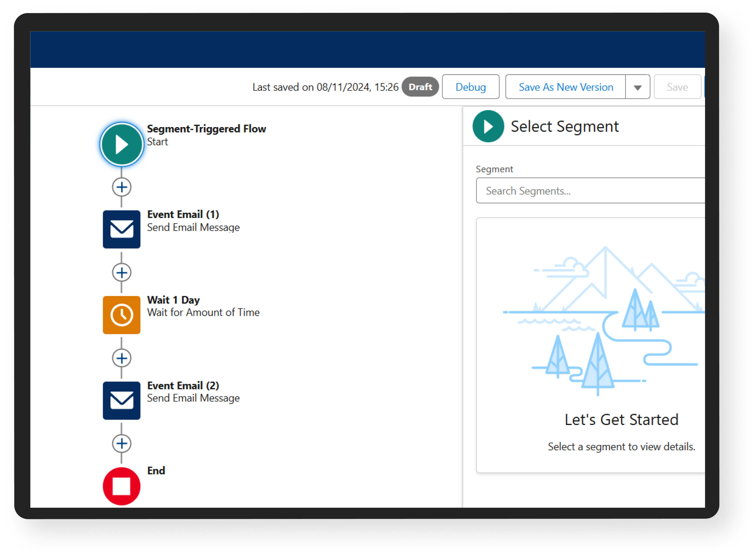Click the Save button
This screenshot has width=756, height=557.
(x=677, y=87)
